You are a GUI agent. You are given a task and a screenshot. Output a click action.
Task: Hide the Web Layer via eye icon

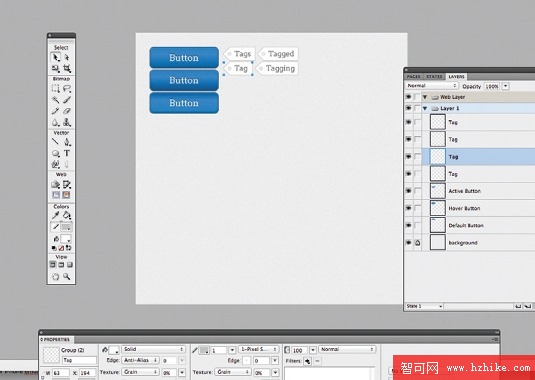[x=408, y=97]
